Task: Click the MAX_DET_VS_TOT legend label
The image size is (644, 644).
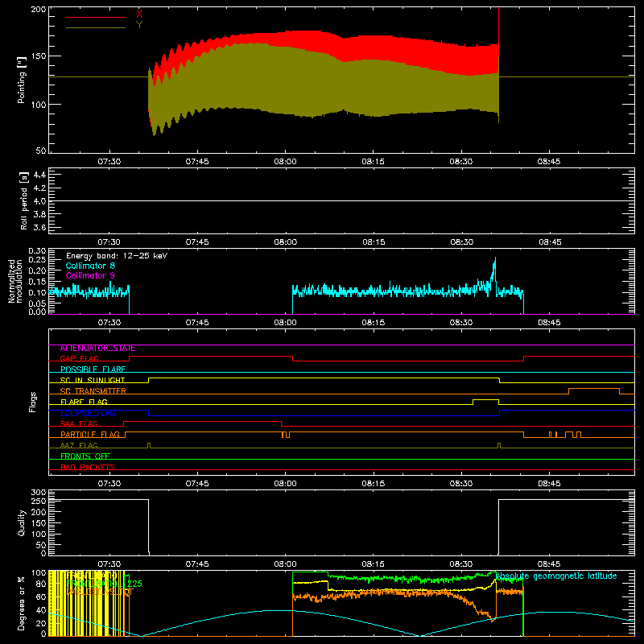Action: 100,592
